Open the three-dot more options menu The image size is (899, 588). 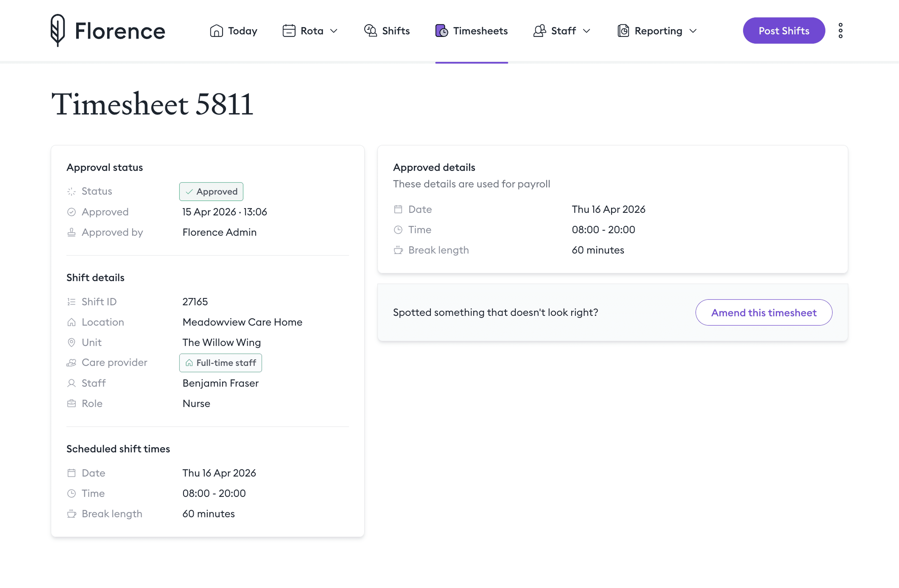pyautogui.click(x=840, y=31)
